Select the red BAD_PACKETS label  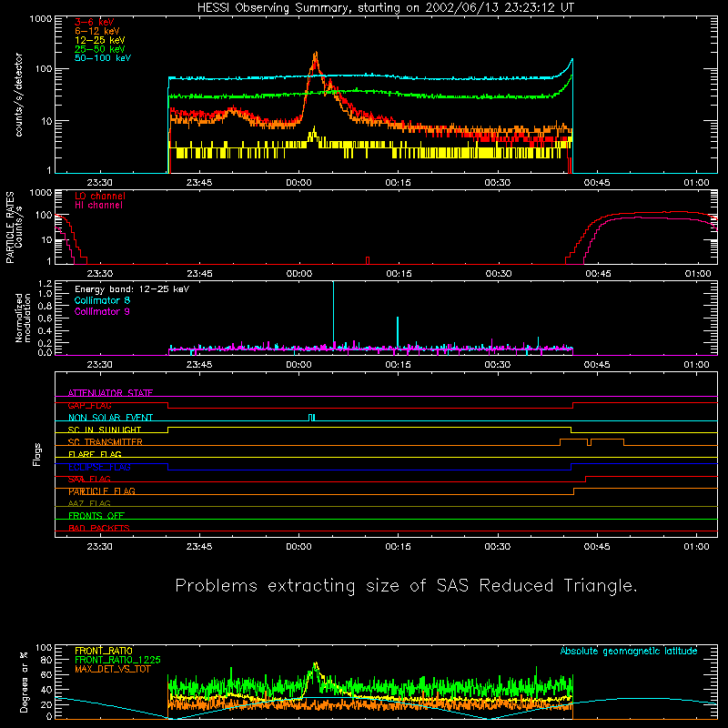[x=99, y=528]
